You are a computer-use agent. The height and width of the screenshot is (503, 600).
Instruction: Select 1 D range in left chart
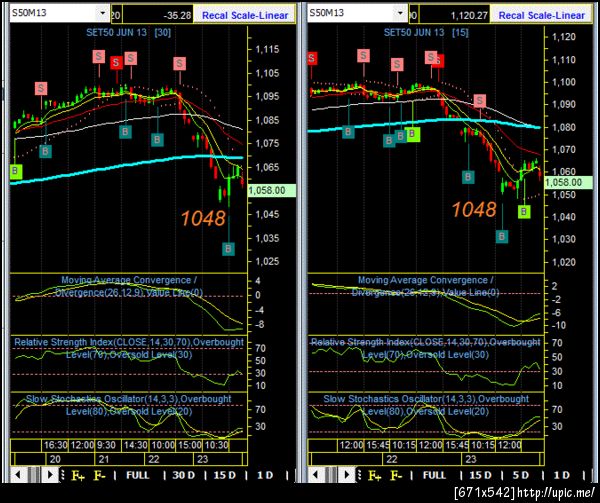click(x=265, y=475)
